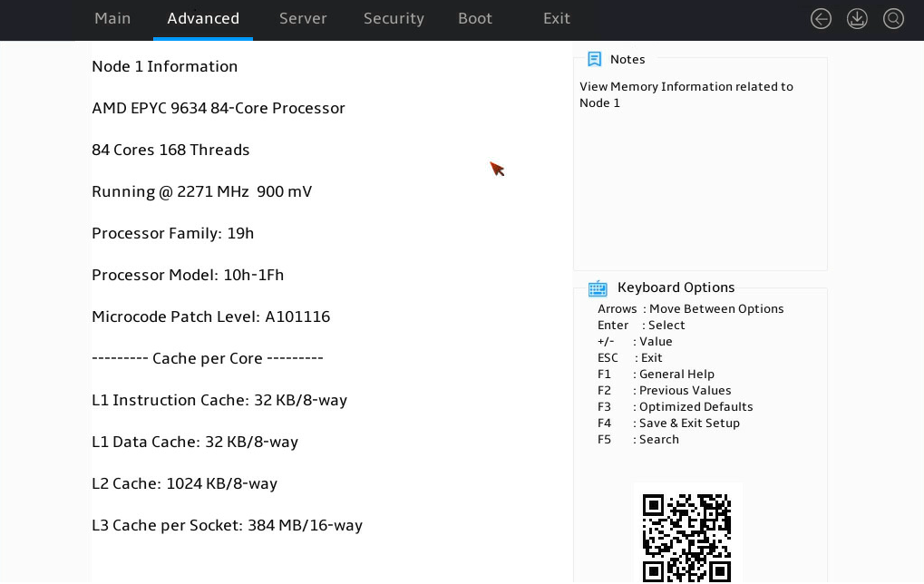Click the '+/- : Value' entry
The image size is (924, 584).
(635, 342)
